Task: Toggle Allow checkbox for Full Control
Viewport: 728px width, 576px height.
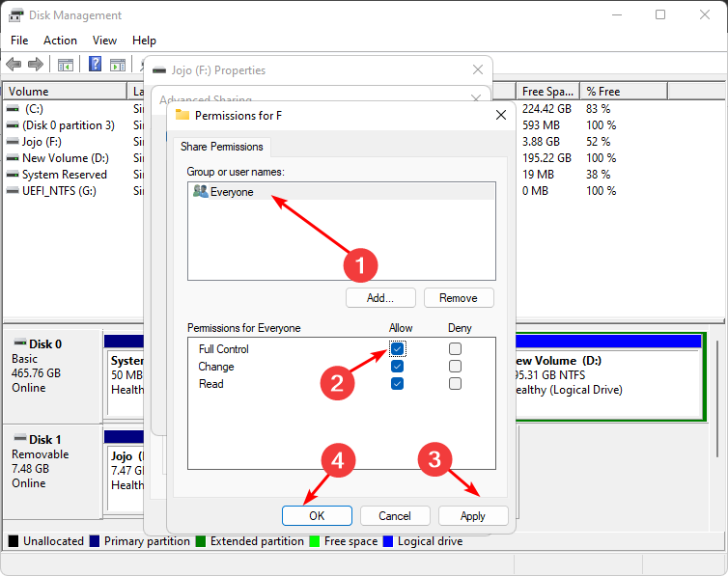Action: (x=398, y=348)
